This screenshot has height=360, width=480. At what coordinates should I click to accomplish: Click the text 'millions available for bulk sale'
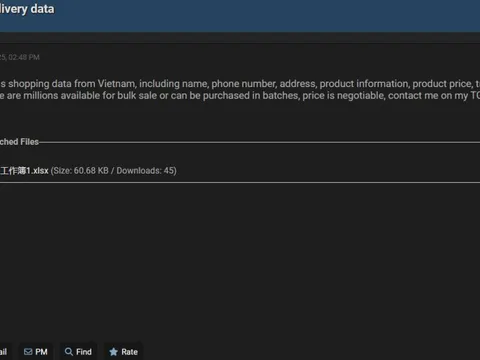(89, 96)
